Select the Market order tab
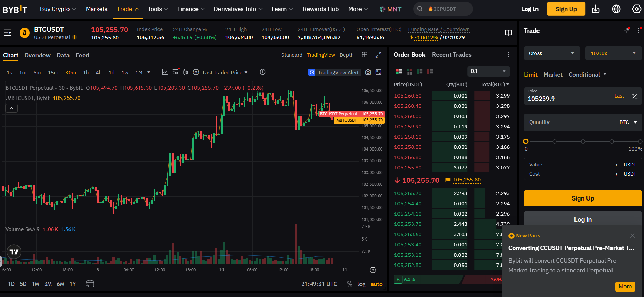Image resolution: width=644 pixels, height=297 pixels. click(x=553, y=75)
